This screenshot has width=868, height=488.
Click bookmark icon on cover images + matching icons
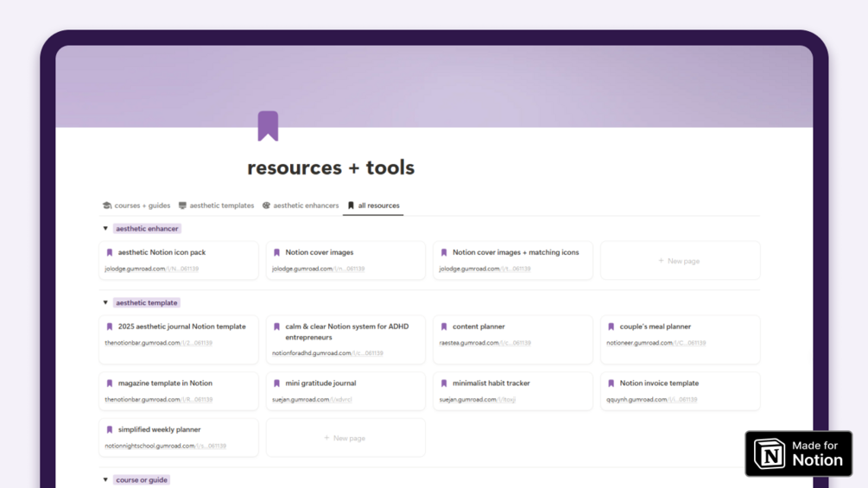coord(444,252)
